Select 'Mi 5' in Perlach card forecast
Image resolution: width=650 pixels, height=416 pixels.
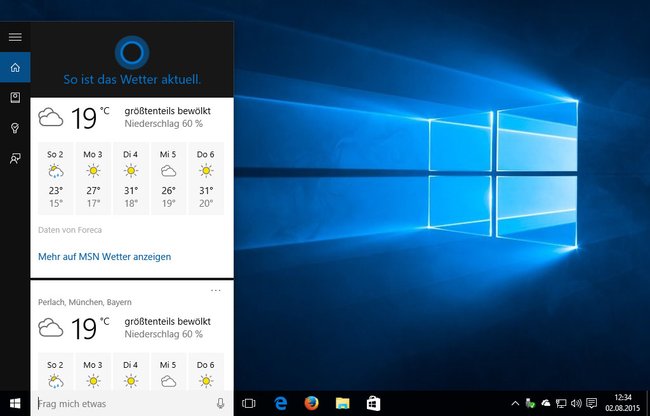pyautogui.click(x=168, y=372)
